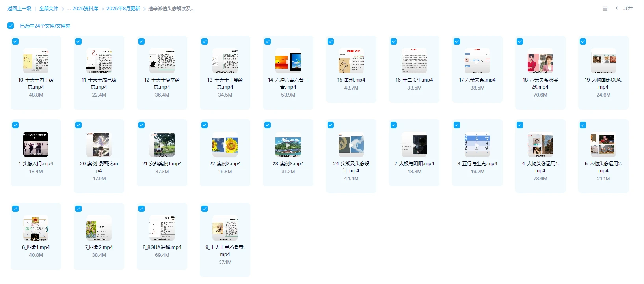
Task: Expand the collapsed breadcrumb path at 2025资料库
Action: (x=69, y=9)
